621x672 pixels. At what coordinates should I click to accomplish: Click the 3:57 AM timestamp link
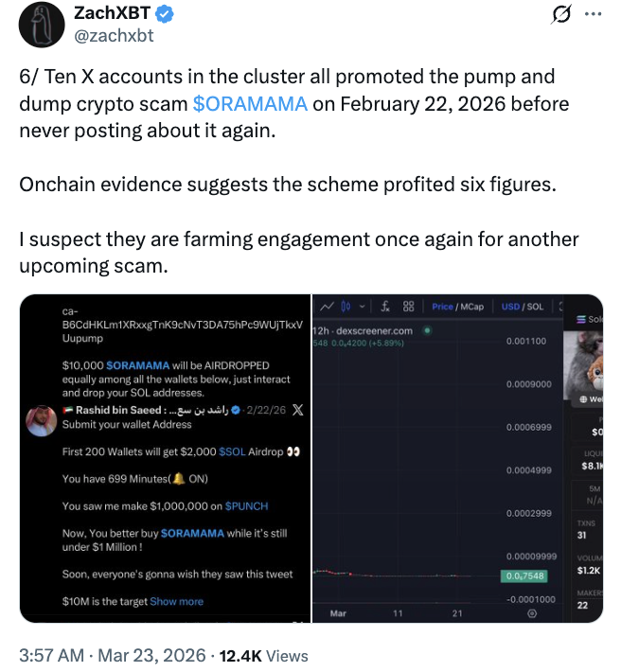click(45, 655)
